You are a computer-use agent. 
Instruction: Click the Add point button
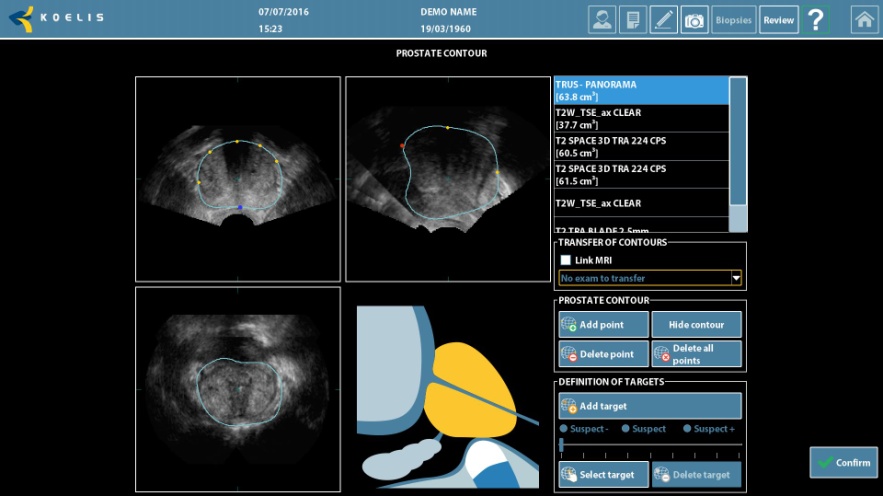pos(603,325)
